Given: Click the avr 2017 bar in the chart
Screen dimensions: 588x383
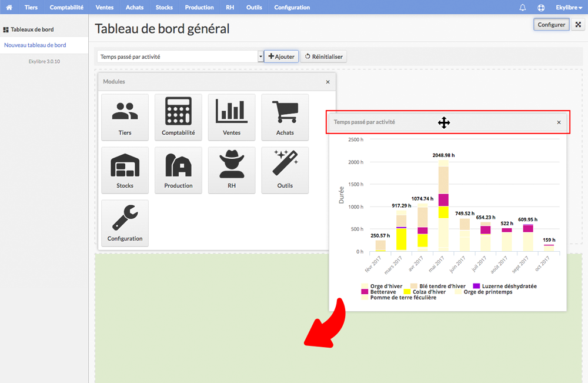Looking at the screenshot, I should click(423, 227).
